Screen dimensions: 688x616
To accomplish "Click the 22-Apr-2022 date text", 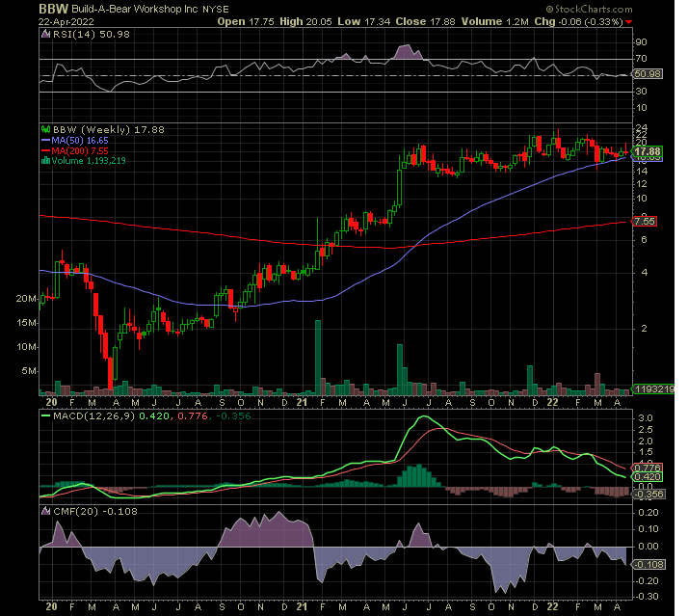I will (66, 21).
